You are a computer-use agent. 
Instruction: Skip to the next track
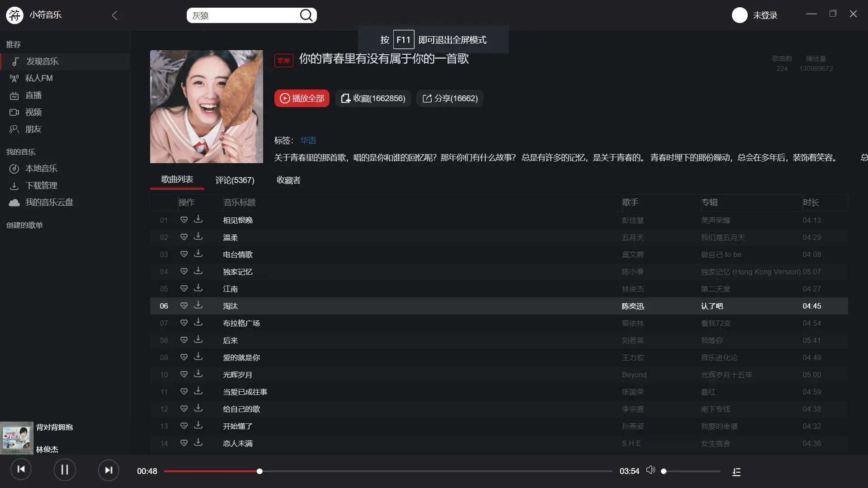pos(108,470)
